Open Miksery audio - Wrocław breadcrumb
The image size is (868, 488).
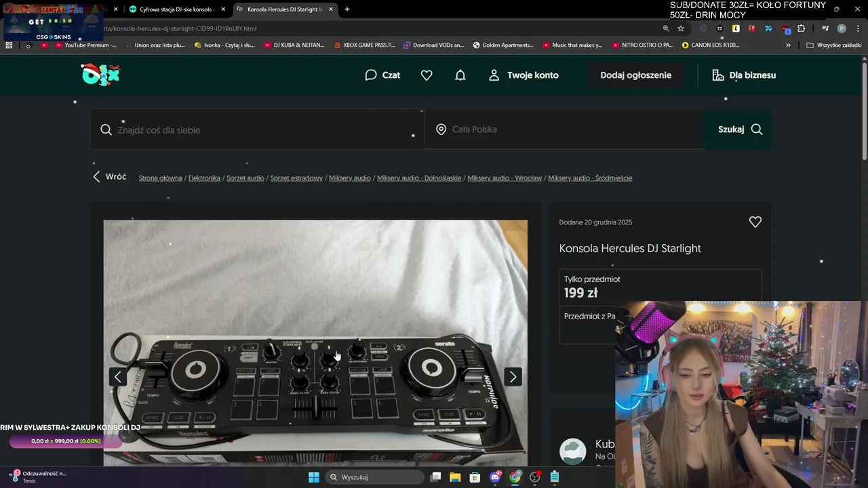tap(505, 178)
